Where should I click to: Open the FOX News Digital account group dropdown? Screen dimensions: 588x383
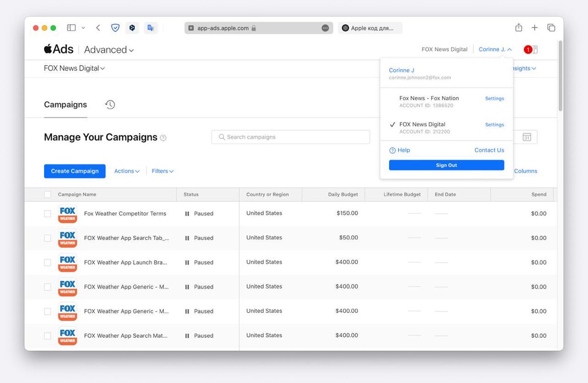coord(74,69)
